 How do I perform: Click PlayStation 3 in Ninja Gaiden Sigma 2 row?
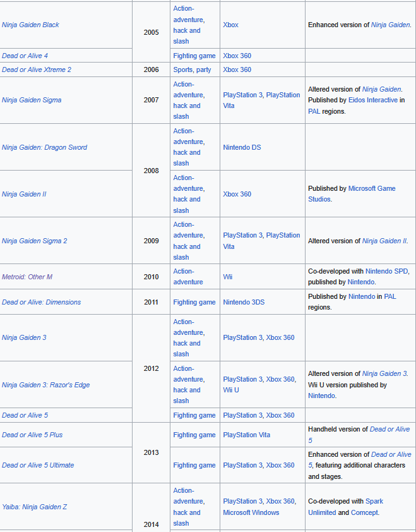pos(242,235)
